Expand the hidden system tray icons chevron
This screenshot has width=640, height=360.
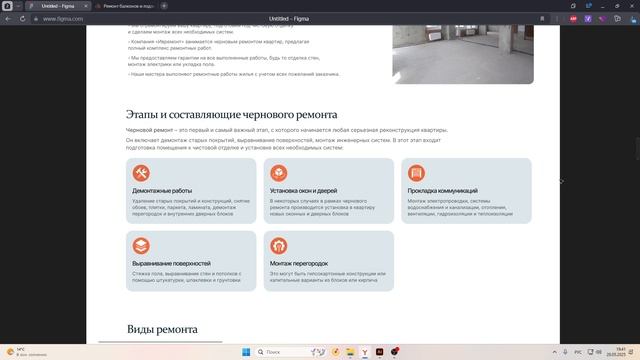[554, 352]
